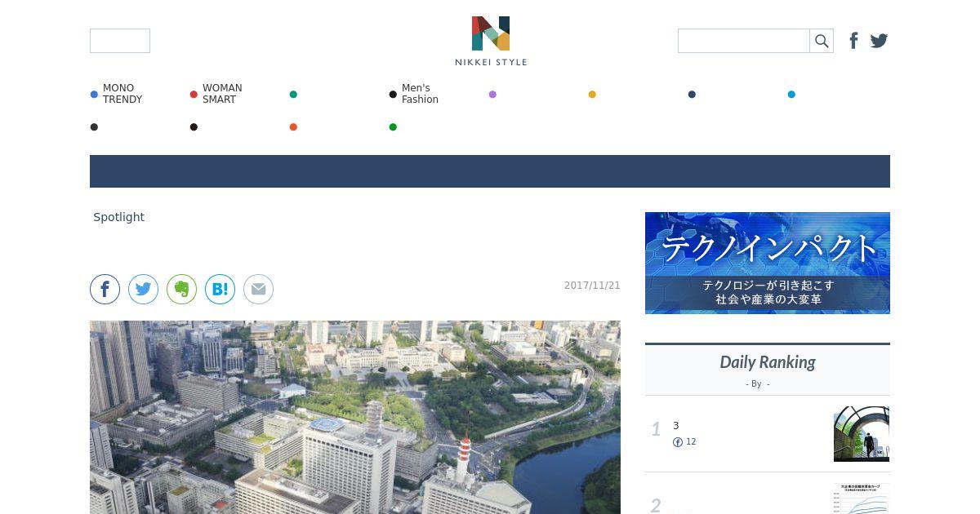Open the テクノインパクト banner
The height and width of the screenshot is (514, 980).
click(x=768, y=263)
